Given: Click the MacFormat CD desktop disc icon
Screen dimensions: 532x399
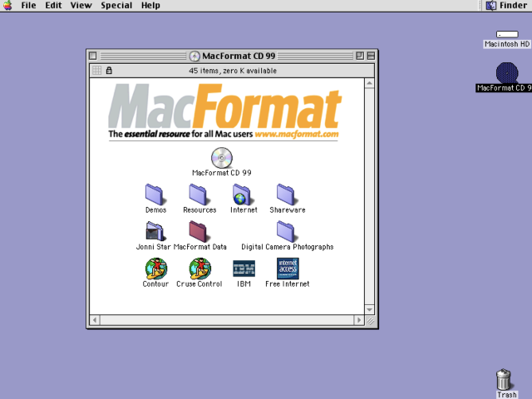Looking at the screenshot, I should pos(507,73).
